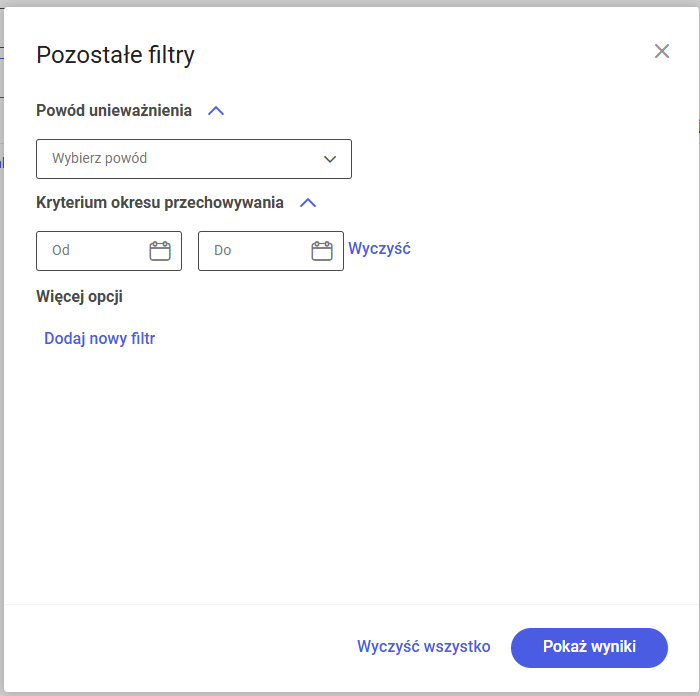Focus the Od date input field
This screenshot has height=696, width=700.
click(95, 251)
